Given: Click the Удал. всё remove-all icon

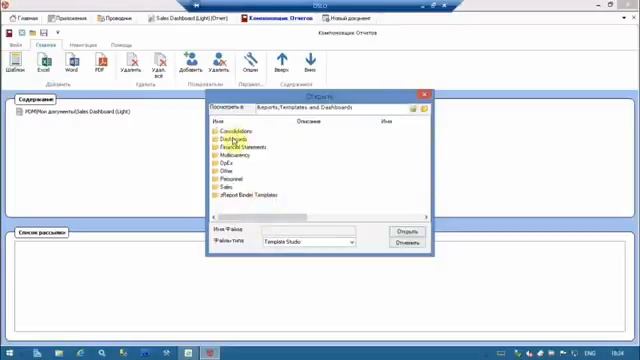Looking at the screenshot, I should (x=159, y=65).
